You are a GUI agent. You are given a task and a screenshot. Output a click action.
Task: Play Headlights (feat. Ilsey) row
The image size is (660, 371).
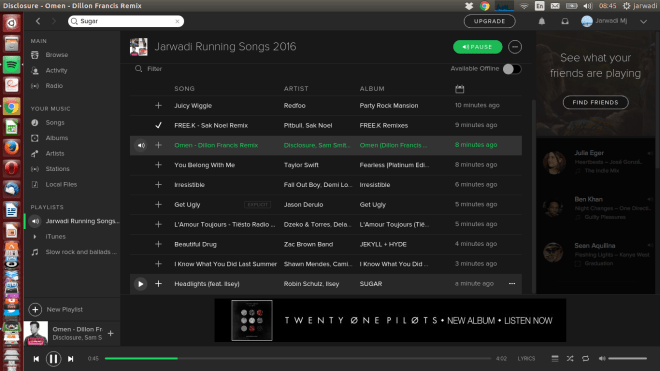click(141, 284)
